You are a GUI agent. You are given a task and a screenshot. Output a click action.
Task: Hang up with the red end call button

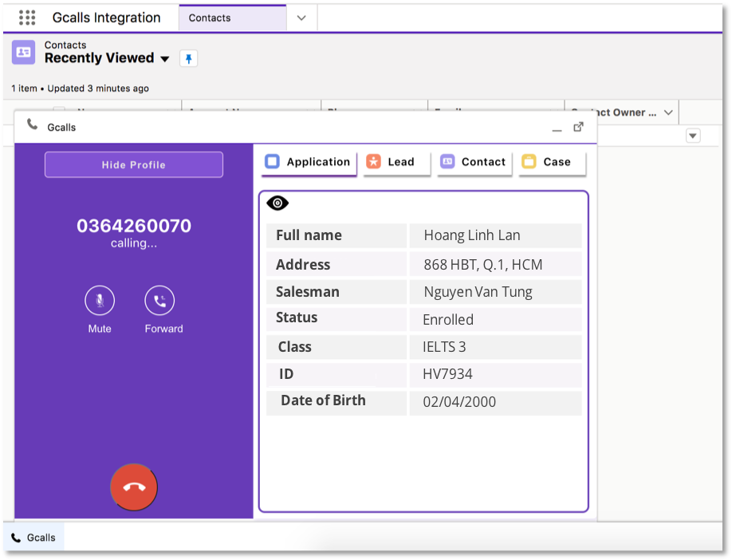(134, 487)
